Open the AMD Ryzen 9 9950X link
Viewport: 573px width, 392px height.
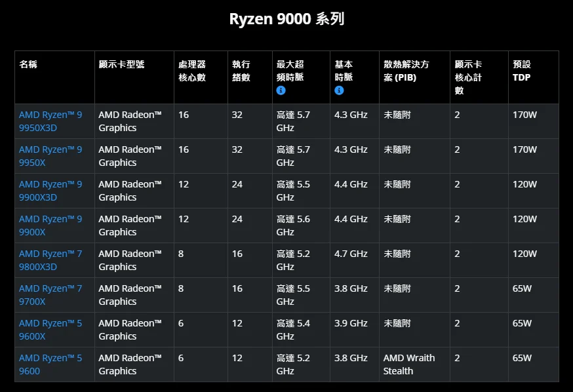(x=50, y=156)
